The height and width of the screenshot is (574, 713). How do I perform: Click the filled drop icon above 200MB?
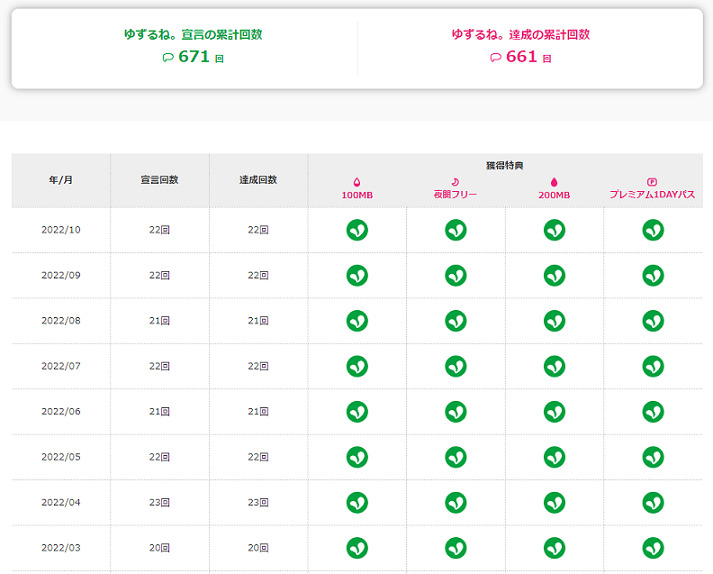554,182
